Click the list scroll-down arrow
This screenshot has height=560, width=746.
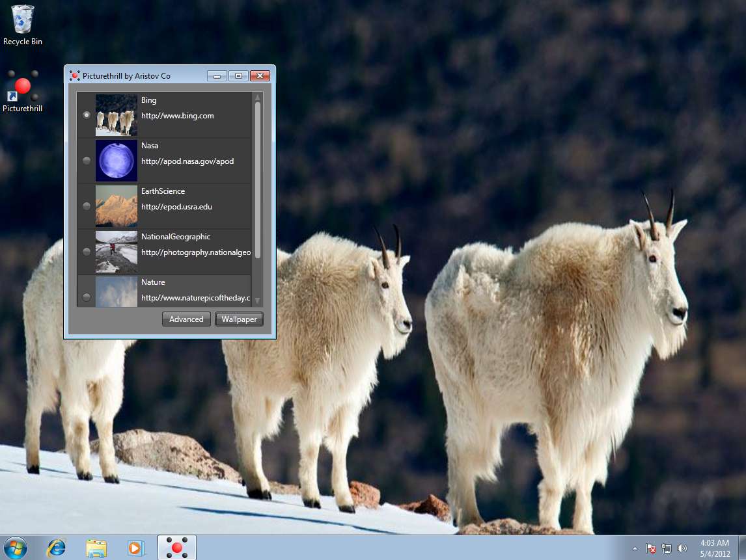point(258,300)
